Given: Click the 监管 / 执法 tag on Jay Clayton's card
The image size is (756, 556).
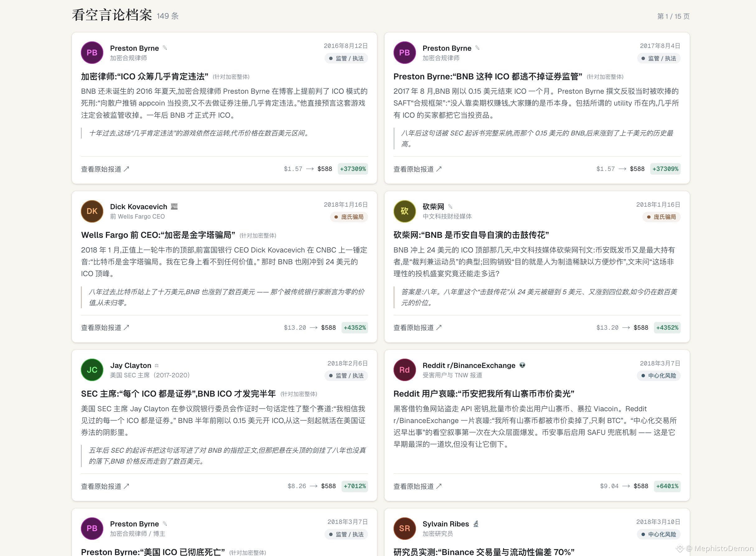Looking at the screenshot, I should click(346, 376).
